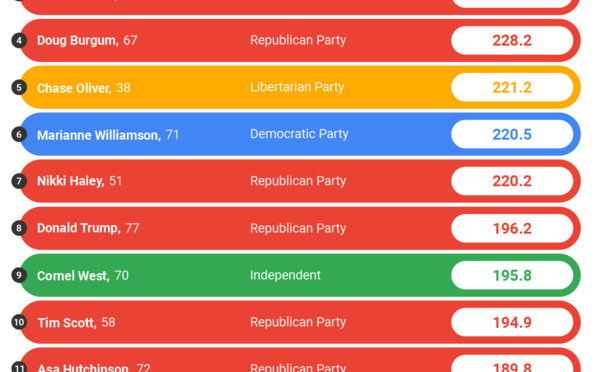Click the rank 4 number badge

[19, 40]
